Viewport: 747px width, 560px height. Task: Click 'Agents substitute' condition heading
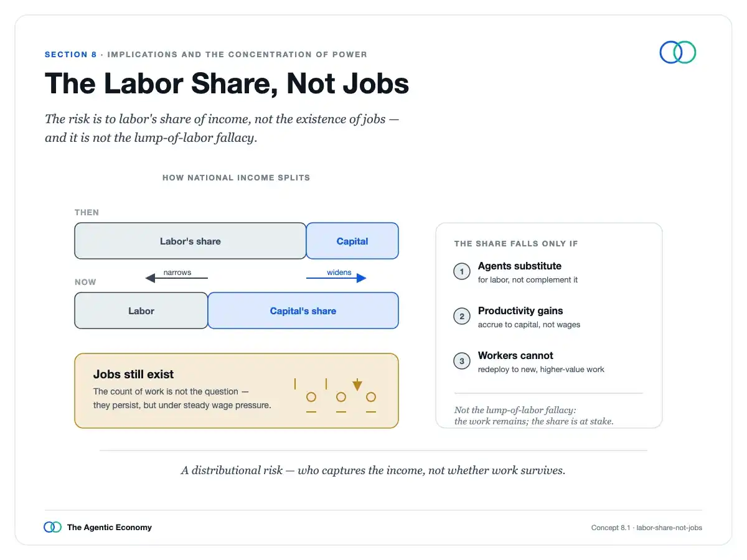520,266
